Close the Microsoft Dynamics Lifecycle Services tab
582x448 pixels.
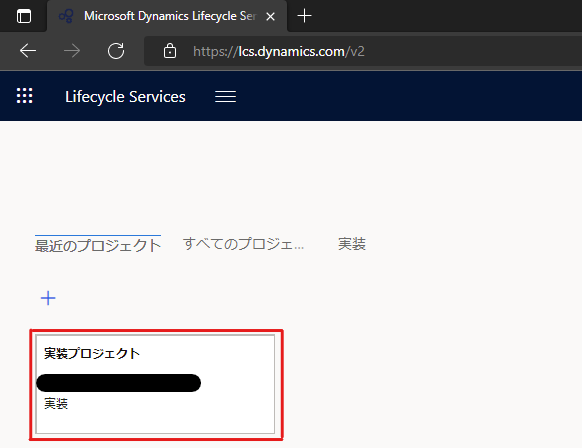coord(271,16)
